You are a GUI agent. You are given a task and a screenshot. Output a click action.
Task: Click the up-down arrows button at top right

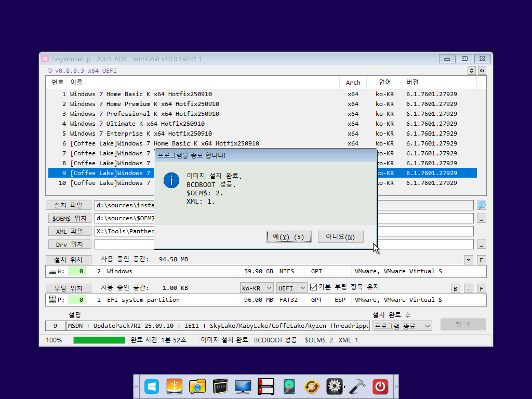(472, 71)
